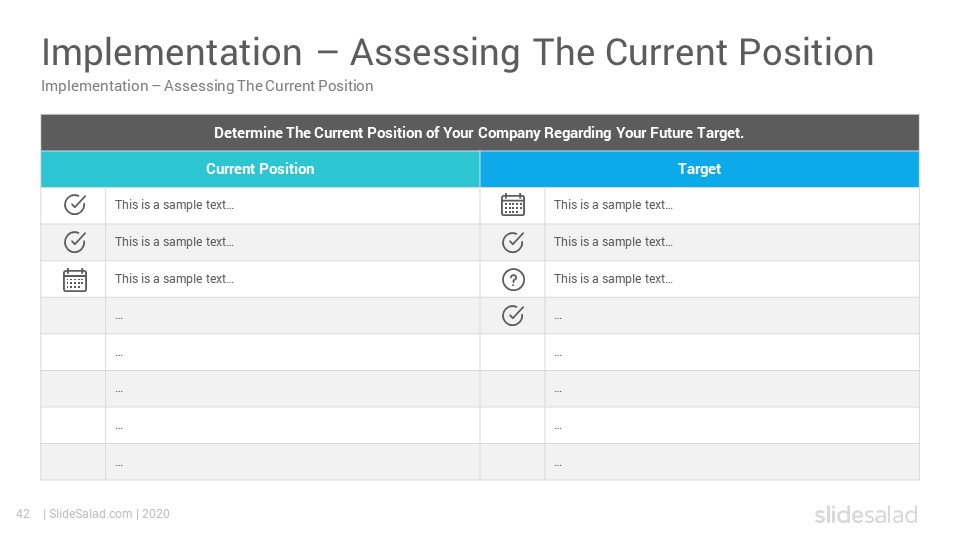960x540 pixels.
Task: Click the ellipsis cell in last Target row
Action: (732, 462)
